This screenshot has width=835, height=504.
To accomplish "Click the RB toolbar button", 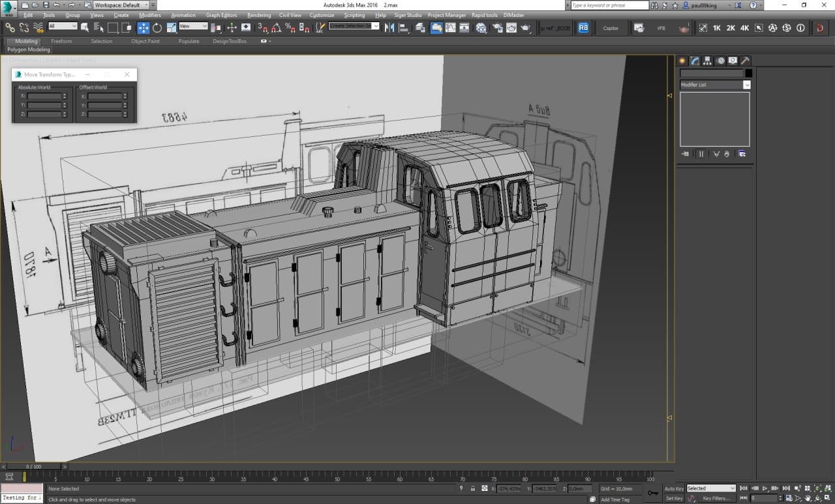I will pos(583,28).
